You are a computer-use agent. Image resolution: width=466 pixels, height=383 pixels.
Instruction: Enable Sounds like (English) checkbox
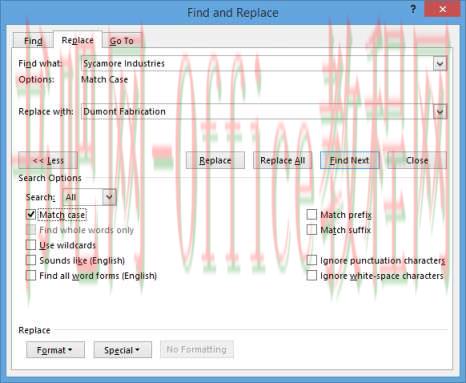[31, 260]
